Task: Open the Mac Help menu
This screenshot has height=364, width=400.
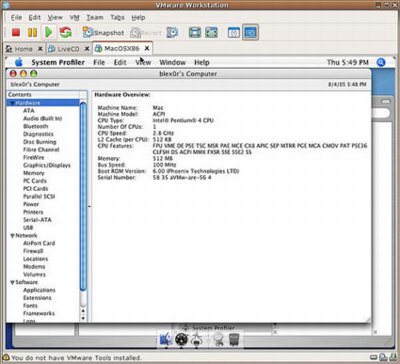Action: pyautogui.click(x=202, y=62)
